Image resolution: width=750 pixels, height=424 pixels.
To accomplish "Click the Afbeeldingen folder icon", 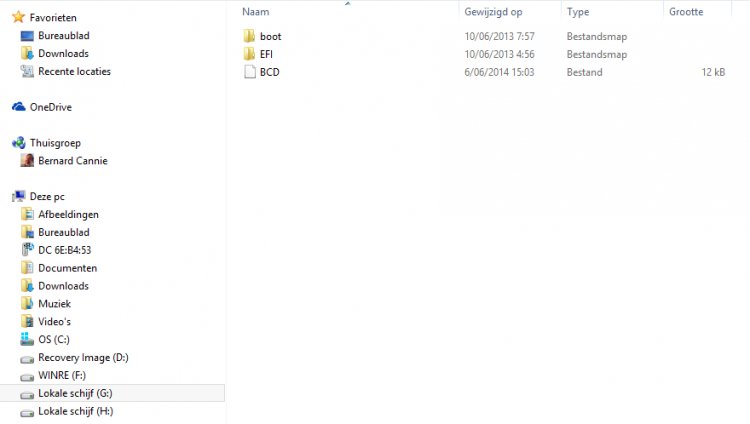I will pyautogui.click(x=27, y=214).
